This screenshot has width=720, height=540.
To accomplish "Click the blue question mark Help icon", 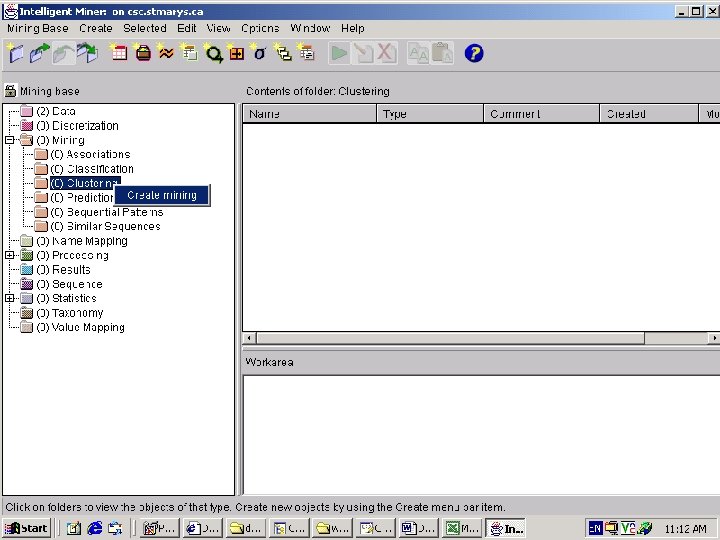I will 473,53.
